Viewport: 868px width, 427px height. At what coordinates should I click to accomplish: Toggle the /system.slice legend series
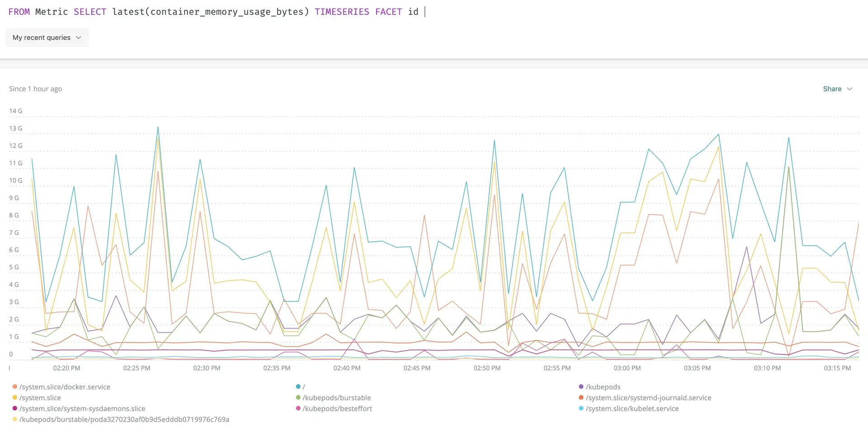[40, 398]
